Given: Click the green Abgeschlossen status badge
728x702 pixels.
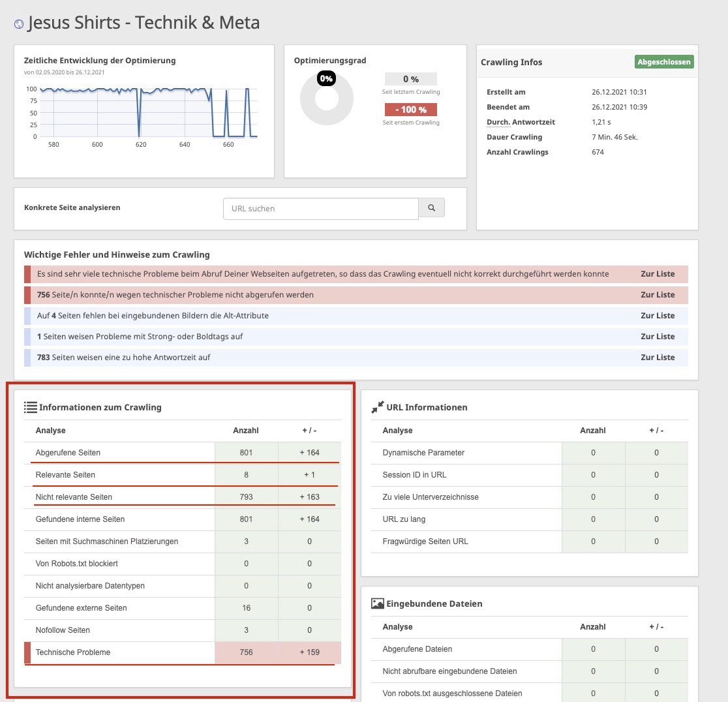Looking at the screenshot, I should point(664,62).
